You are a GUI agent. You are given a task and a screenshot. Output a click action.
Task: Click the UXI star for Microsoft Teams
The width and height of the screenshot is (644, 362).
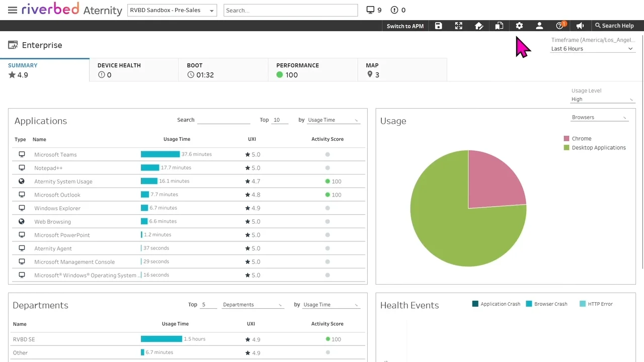pyautogui.click(x=248, y=154)
